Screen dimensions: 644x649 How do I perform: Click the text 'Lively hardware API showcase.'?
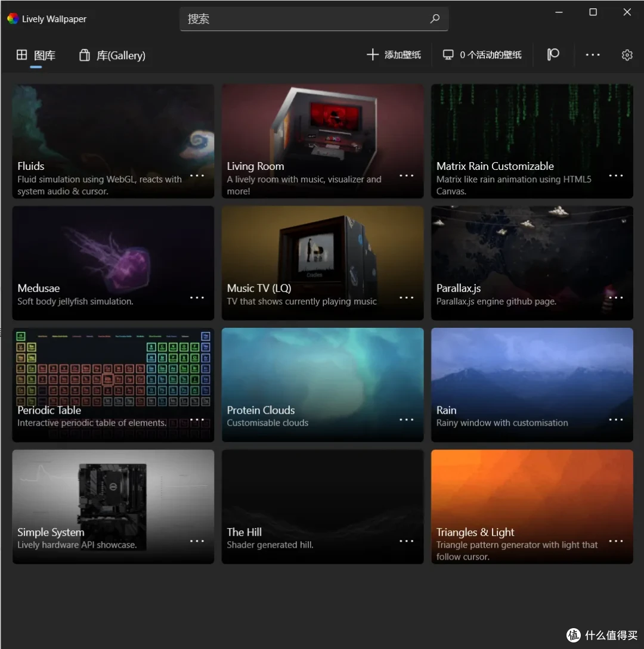(x=77, y=545)
